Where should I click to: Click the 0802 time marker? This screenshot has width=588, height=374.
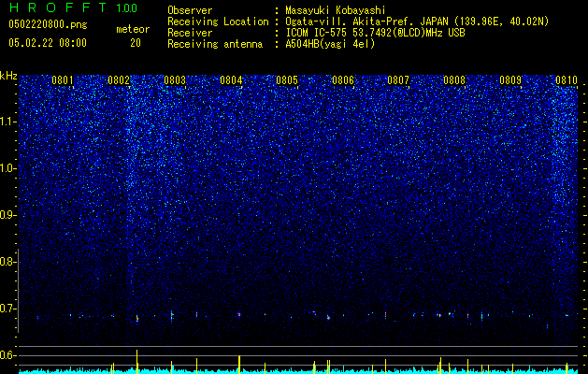click(119, 80)
